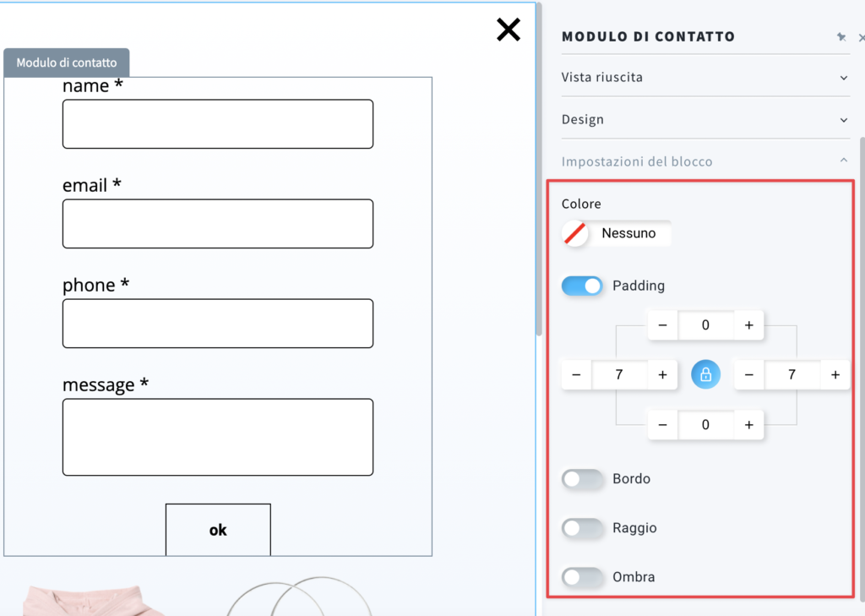This screenshot has height=616, width=865.
Task: Increase right padding value
Action: 835,375
